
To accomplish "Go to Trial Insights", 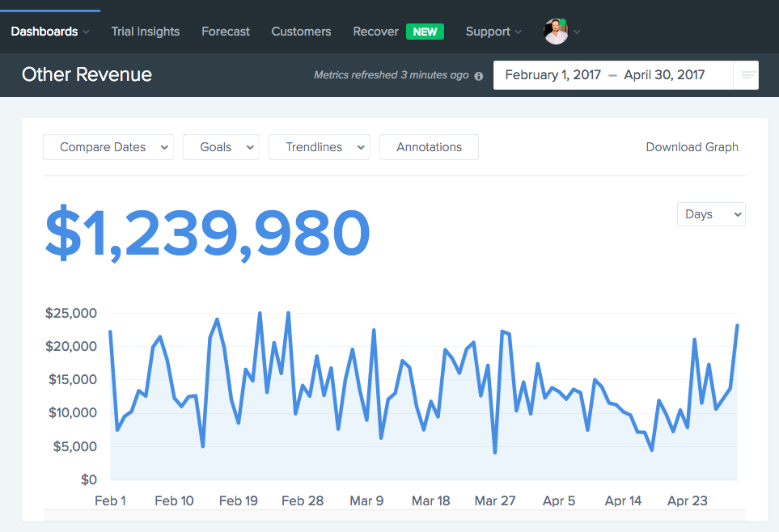I will tap(146, 32).
